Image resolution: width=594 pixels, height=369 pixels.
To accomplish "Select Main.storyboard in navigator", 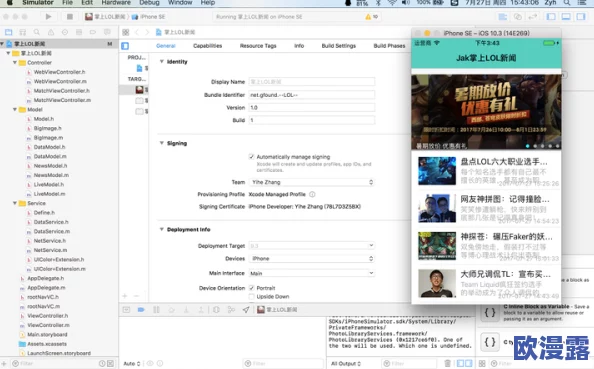I will pos(47,335).
